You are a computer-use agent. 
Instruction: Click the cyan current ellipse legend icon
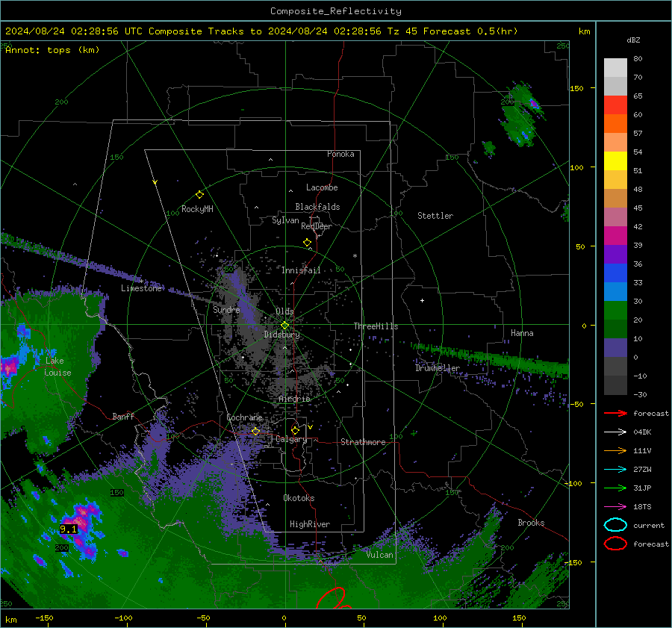click(x=615, y=525)
